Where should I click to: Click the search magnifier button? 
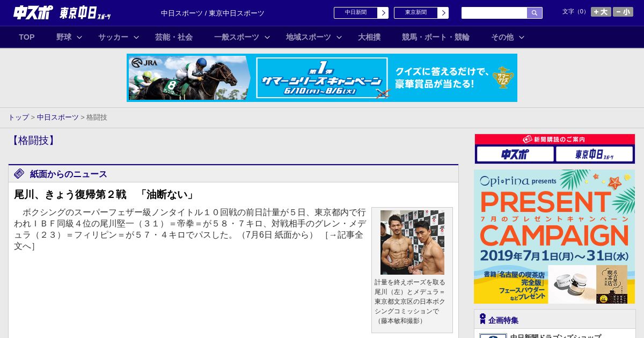(535, 13)
